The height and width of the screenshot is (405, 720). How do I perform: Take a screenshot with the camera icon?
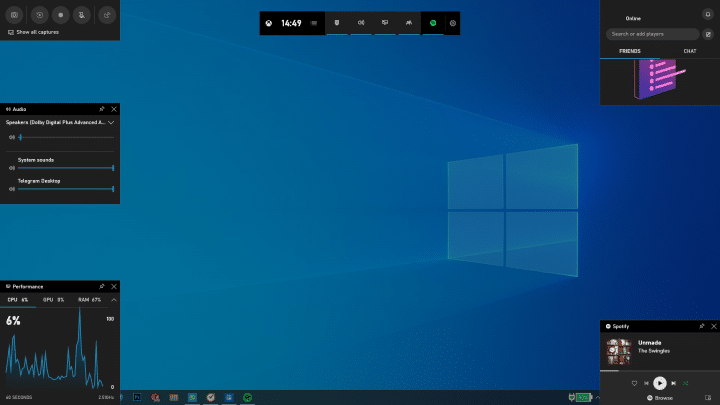tap(14, 16)
